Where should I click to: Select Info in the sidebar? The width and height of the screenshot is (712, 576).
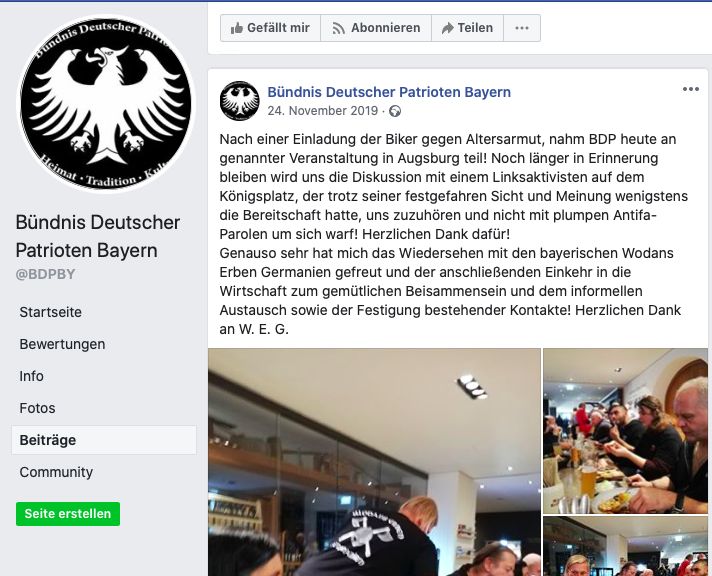point(31,376)
